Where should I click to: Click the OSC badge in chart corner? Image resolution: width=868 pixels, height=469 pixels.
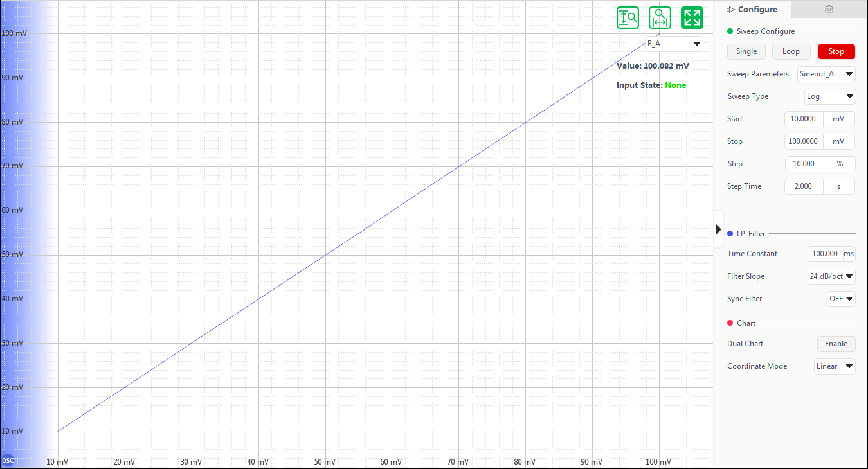click(8, 460)
